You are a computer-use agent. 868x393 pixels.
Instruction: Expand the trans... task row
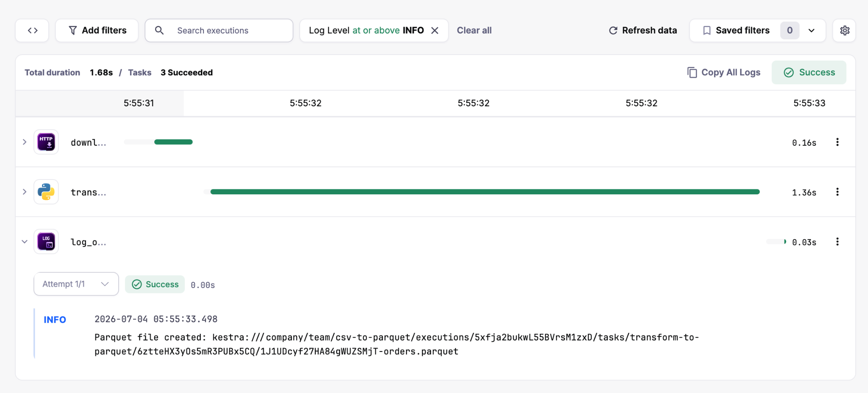pos(25,192)
